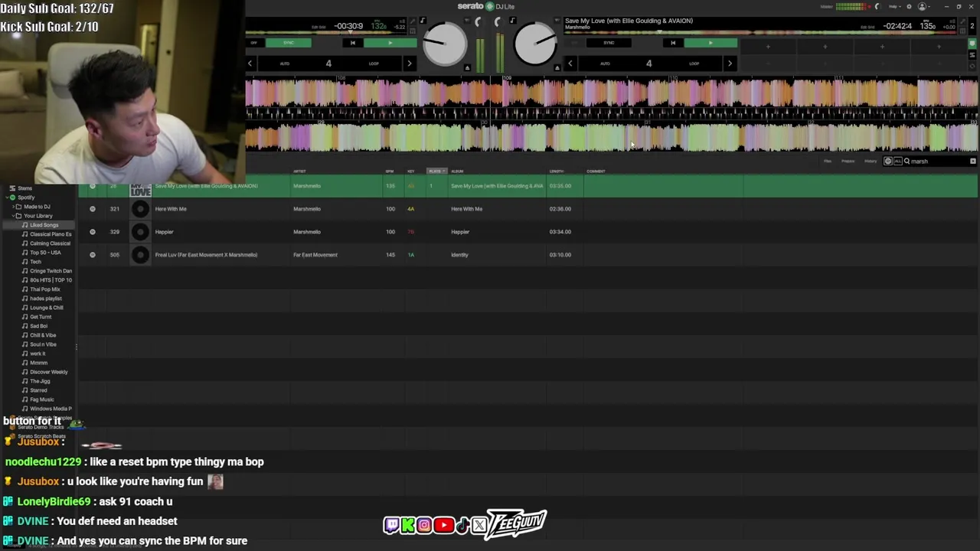The image size is (980, 551).
Task: Toggle key lock note icon on left deck
Action: click(423, 21)
